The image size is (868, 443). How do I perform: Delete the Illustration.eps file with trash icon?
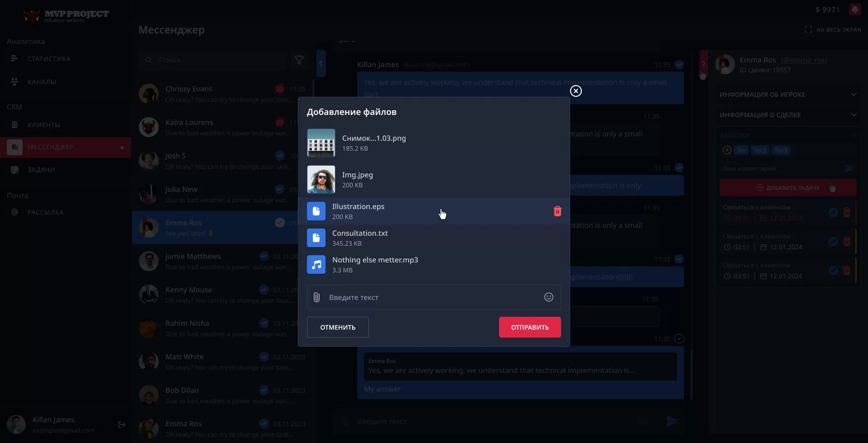pos(557,211)
